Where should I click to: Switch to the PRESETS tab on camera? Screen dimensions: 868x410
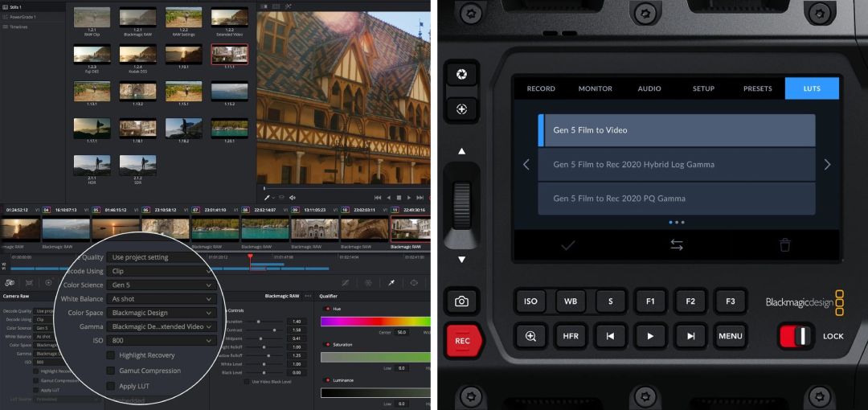(x=758, y=88)
